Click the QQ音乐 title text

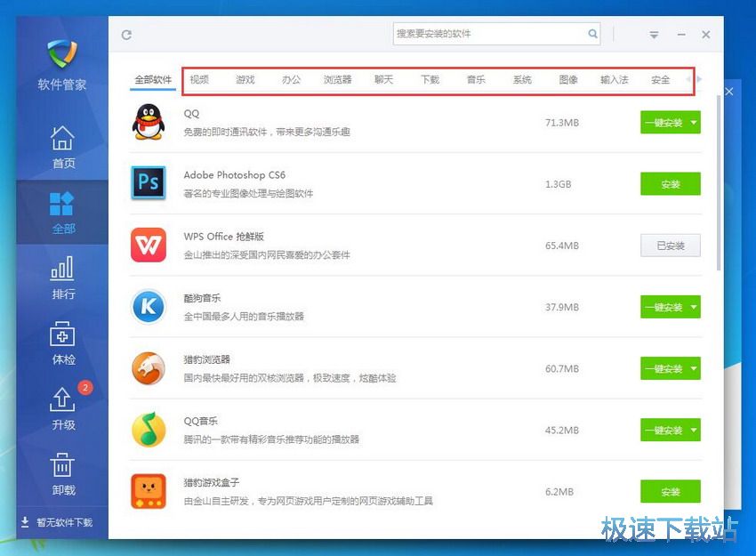[x=201, y=421]
